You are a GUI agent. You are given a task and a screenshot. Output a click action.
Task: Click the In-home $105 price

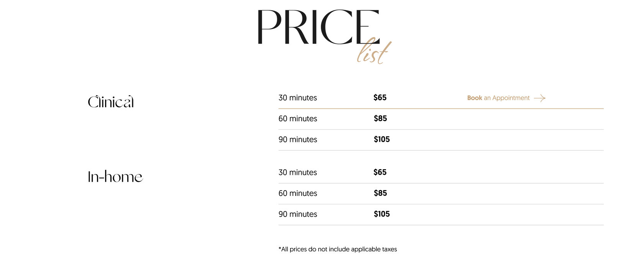(382, 214)
